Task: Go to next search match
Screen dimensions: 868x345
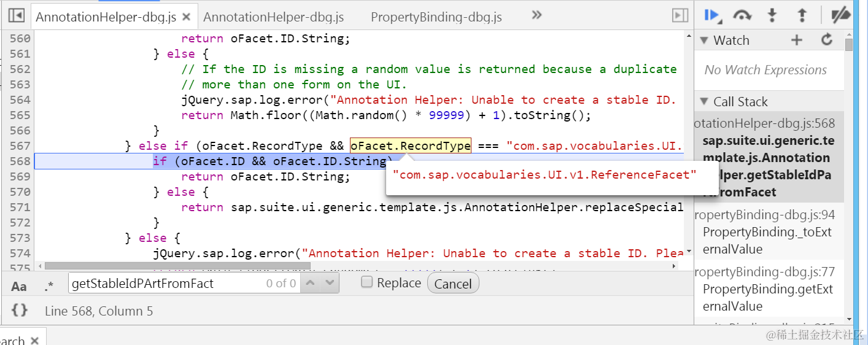Action: 330,283
